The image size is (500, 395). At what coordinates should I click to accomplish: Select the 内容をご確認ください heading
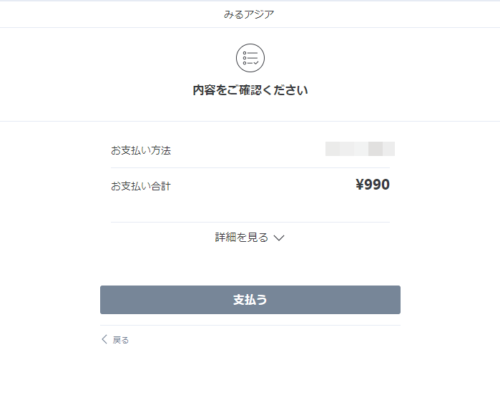(x=250, y=90)
